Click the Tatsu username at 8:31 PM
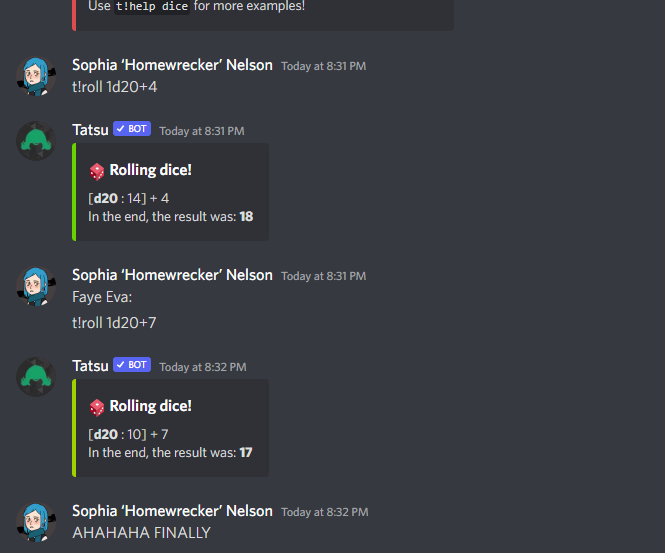Image resolution: width=665 pixels, height=553 pixels. [90, 130]
